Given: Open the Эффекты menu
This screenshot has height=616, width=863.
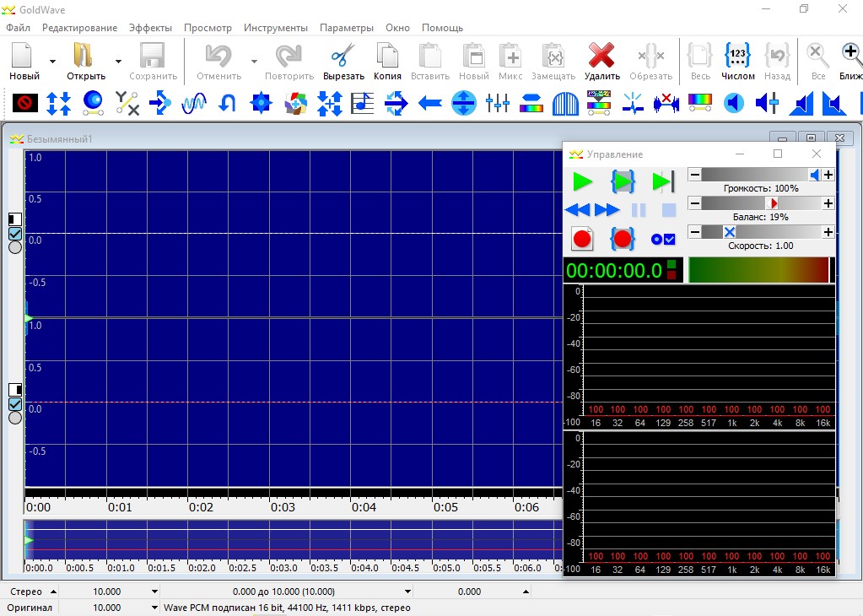Looking at the screenshot, I should pyautogui.click(x=150, y=27).
